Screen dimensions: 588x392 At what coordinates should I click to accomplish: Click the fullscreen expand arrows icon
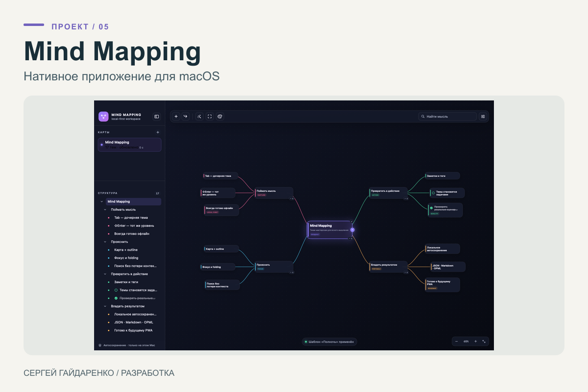pyautogui.click(x=484, y=342)
